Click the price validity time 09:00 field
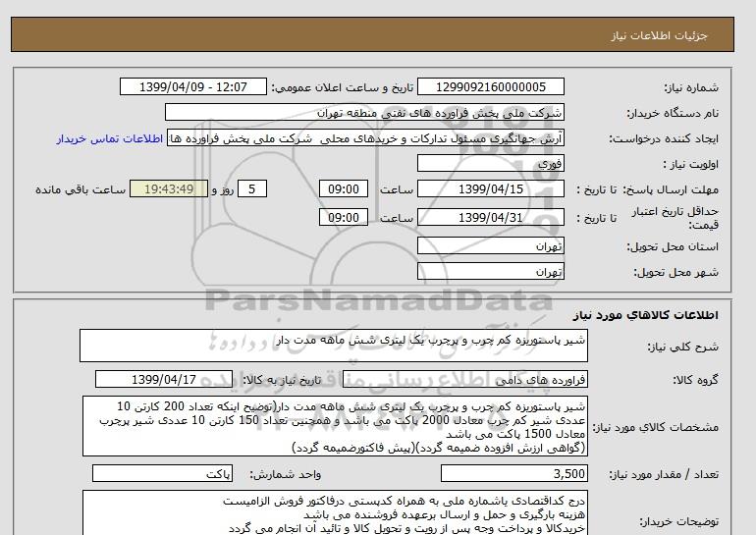The height and width of the screenshot is (535, 756). point(344,217)
